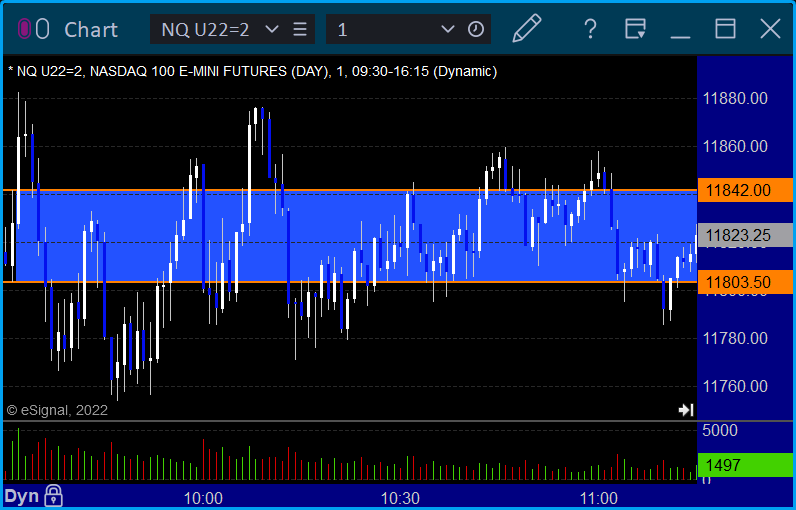Maximize the Chart window
The width and height of the screenshot is (796, 510).
tap(725, 28)
